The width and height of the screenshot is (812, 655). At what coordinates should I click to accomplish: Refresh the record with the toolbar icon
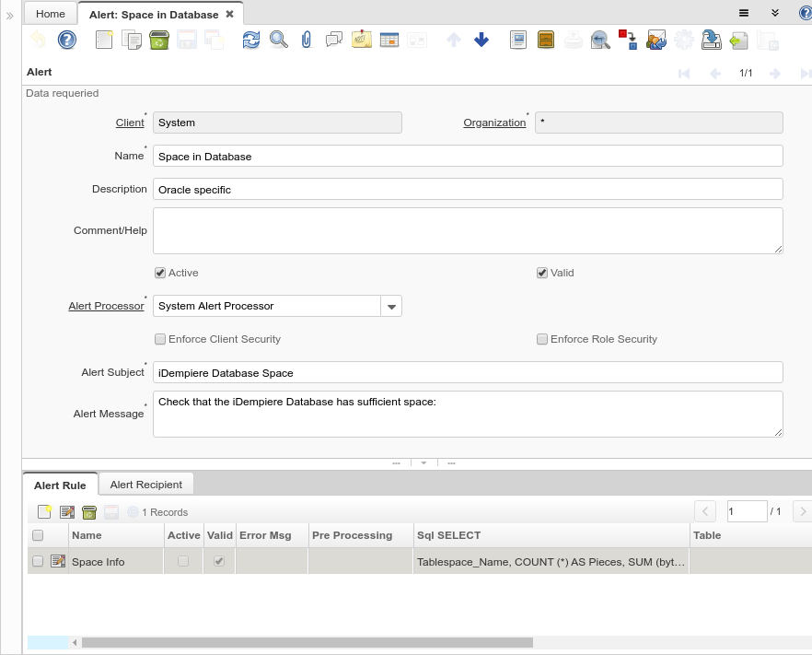250,40
